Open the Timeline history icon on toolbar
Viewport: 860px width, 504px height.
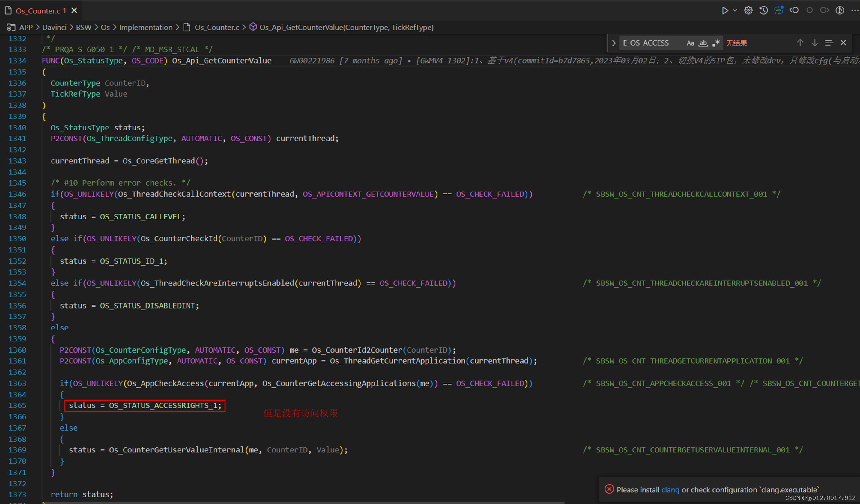763,10
